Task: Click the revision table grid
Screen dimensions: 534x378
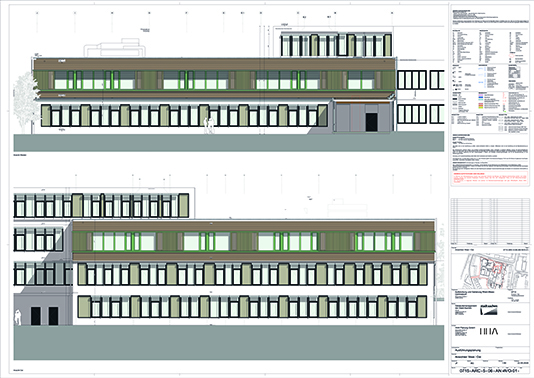Action: (490, 221)
